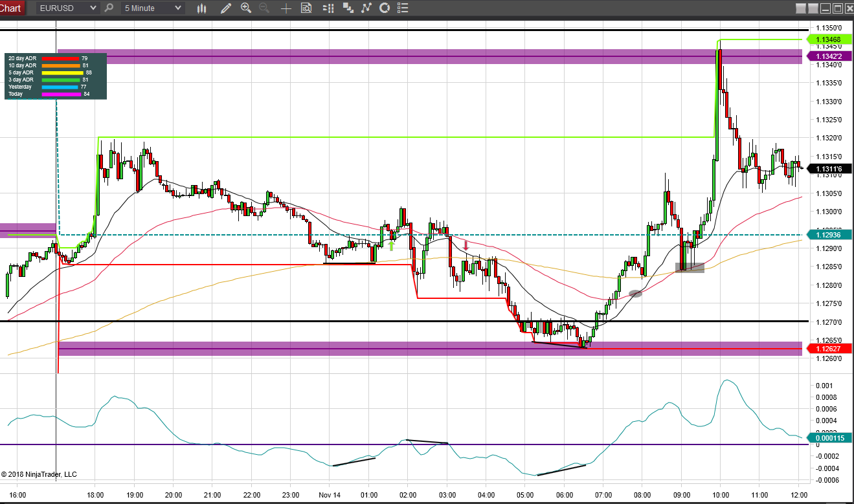Image resolution: width=854 pixels, height=504 pixels.
Task: Click the 22:00 time axis label
Action: pyautogui.click(x=251, y=495)
